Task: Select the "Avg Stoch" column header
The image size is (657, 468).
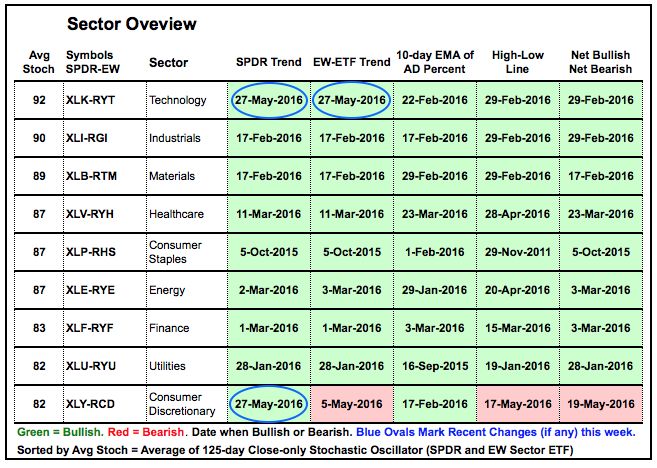Action: click(39, 62)
